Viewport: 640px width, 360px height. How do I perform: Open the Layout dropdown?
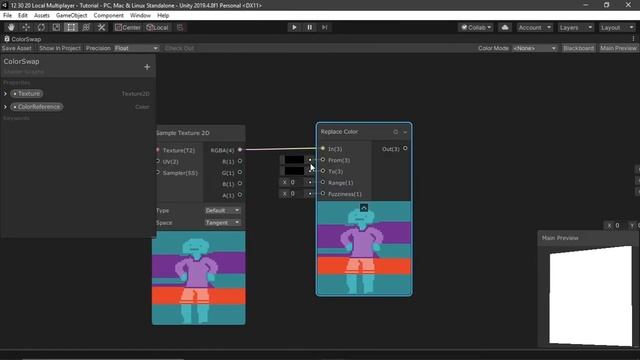617,27
